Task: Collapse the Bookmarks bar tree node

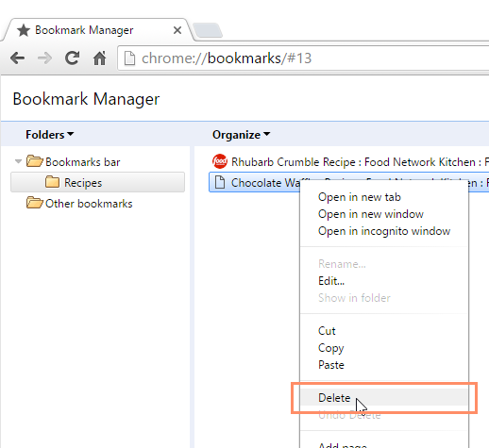Action: 18,161
